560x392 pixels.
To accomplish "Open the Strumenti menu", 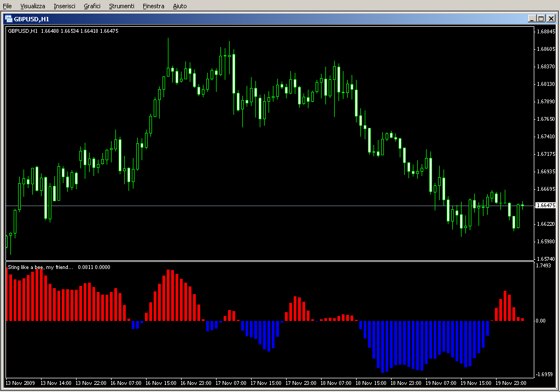I will (121, 6).
